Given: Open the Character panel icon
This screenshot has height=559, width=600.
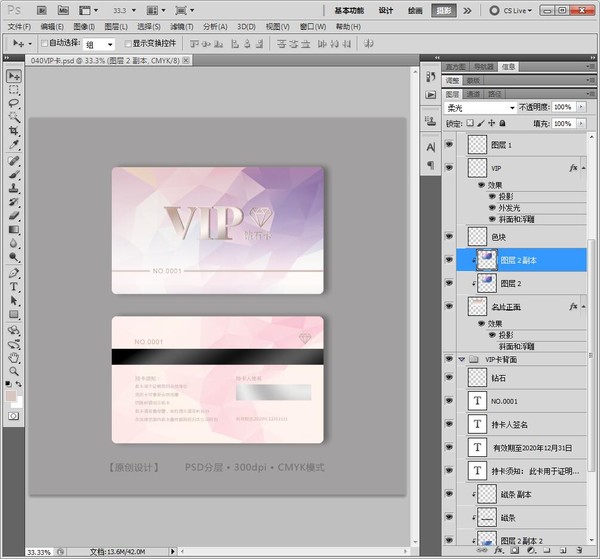Looking at the screenshot, I should coord(431,147).
